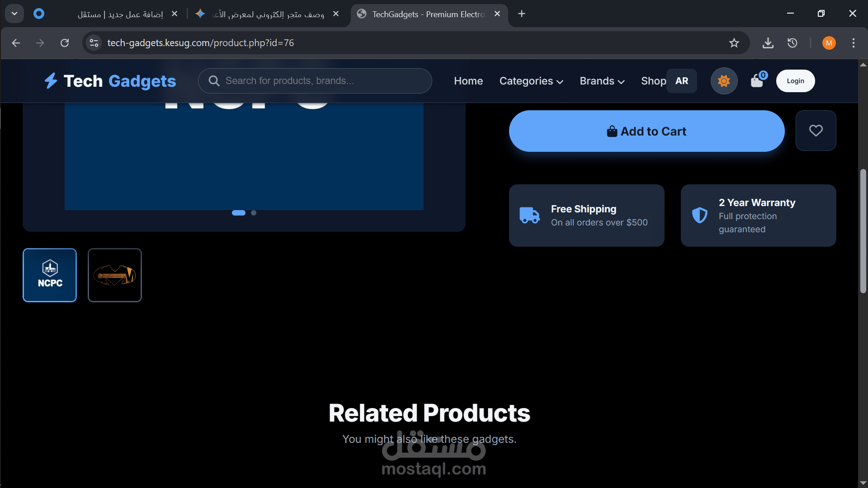Click the page vertical scrollbar thumb
This screenshot has width=868, height=488.
863,230
